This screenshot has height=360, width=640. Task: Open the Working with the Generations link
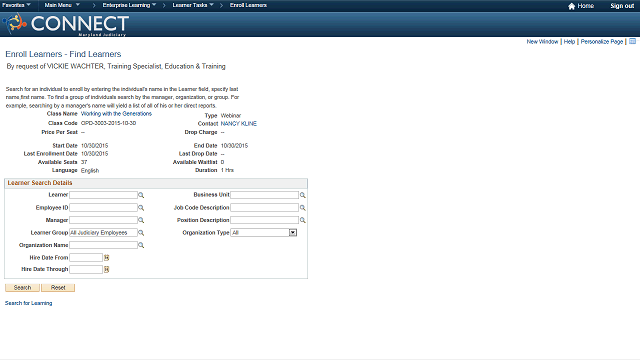116,114
